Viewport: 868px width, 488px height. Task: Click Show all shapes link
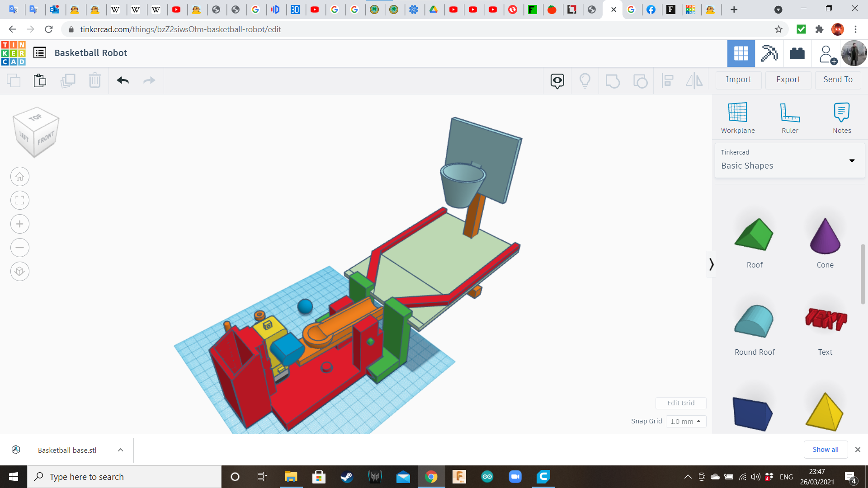(825, 449)
